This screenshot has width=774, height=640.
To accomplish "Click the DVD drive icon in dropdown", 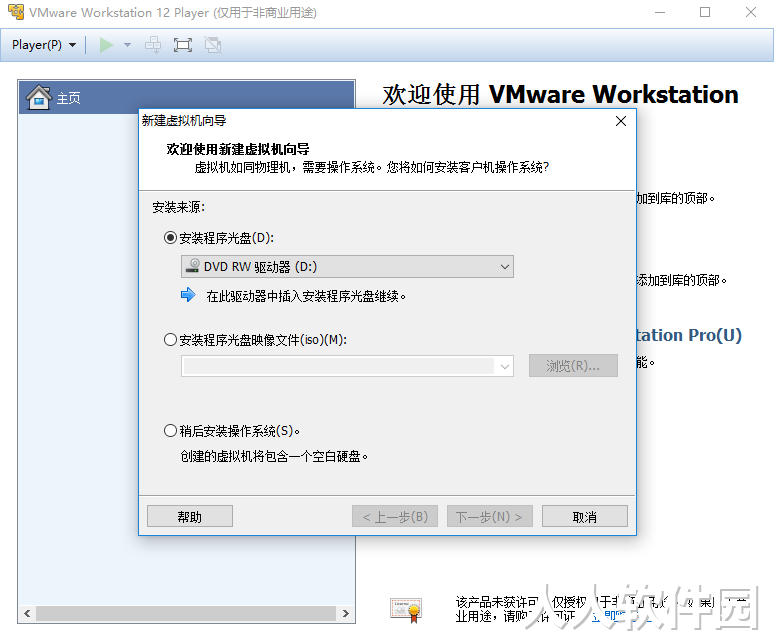I will click(x=193, y=266).
